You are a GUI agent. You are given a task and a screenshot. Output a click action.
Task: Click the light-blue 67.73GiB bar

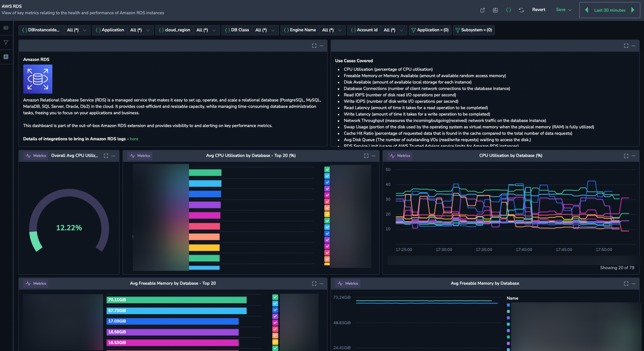[176, 311]
